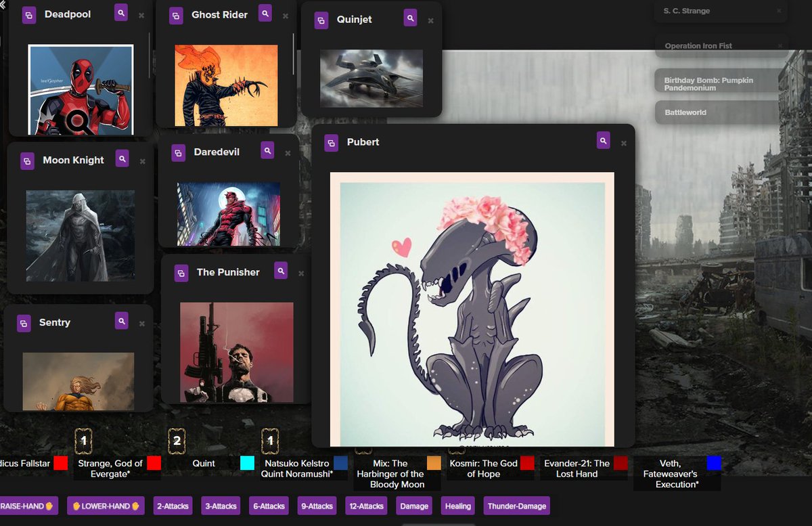Close The Punisher card
Viewport: 812px width, 526px height.
[301, 273]
